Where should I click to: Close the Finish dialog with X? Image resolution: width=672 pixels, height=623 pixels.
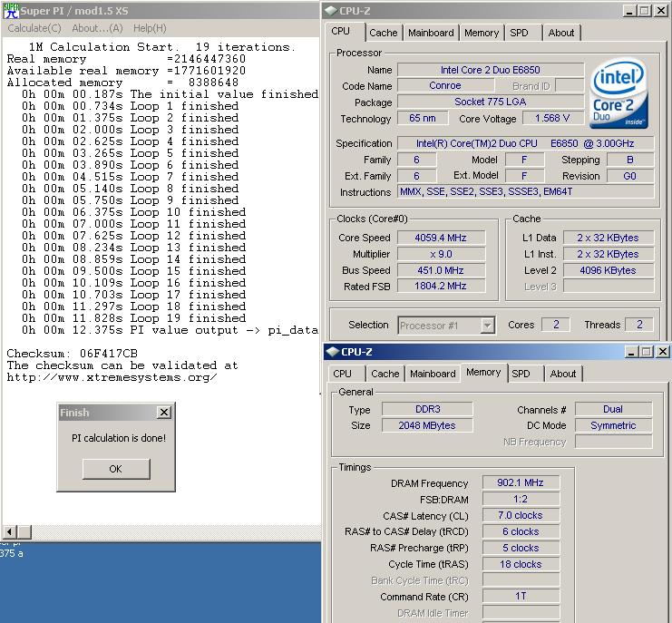[164, 413]
